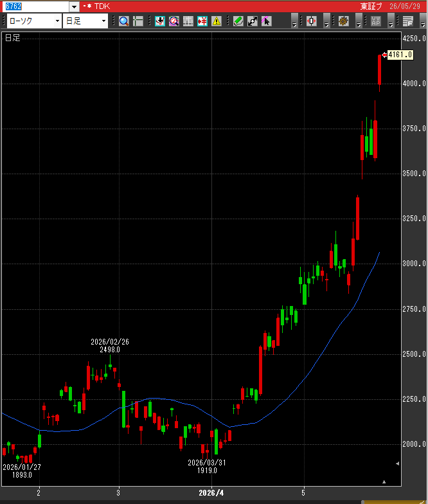Click the 東証プ market label

[x=371, y=6]
